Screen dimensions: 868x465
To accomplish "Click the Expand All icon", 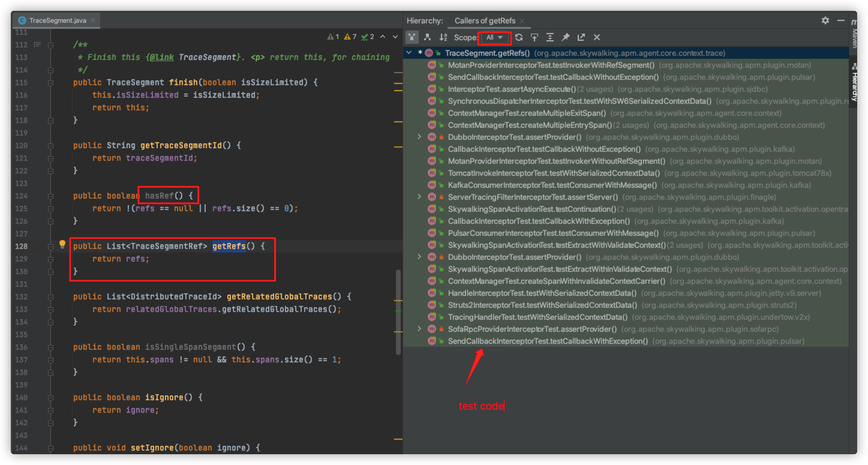I will [550, 37].
